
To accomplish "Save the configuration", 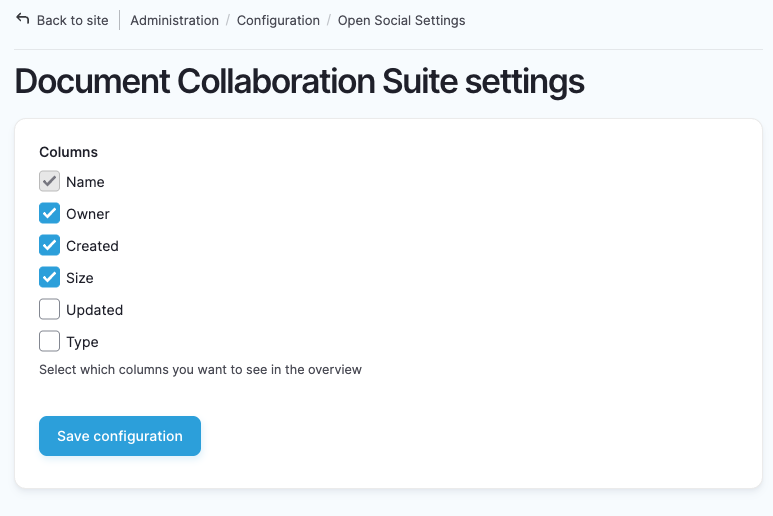I will [120, 436].
